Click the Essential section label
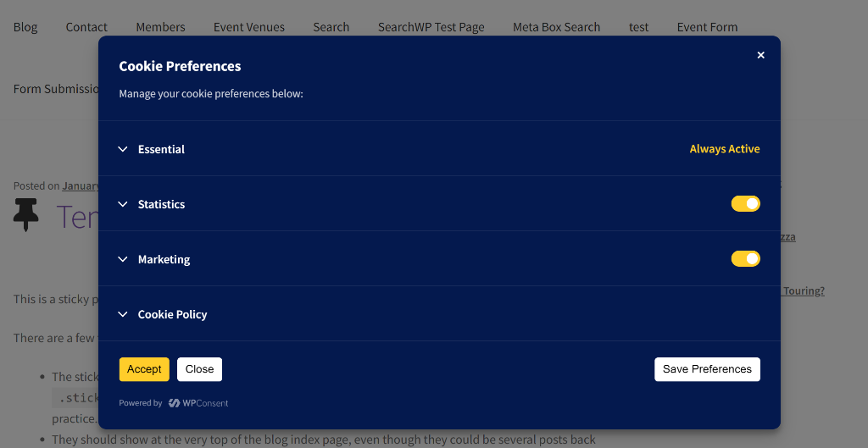Screen dimensions: 868x448 tap(161, 149)
